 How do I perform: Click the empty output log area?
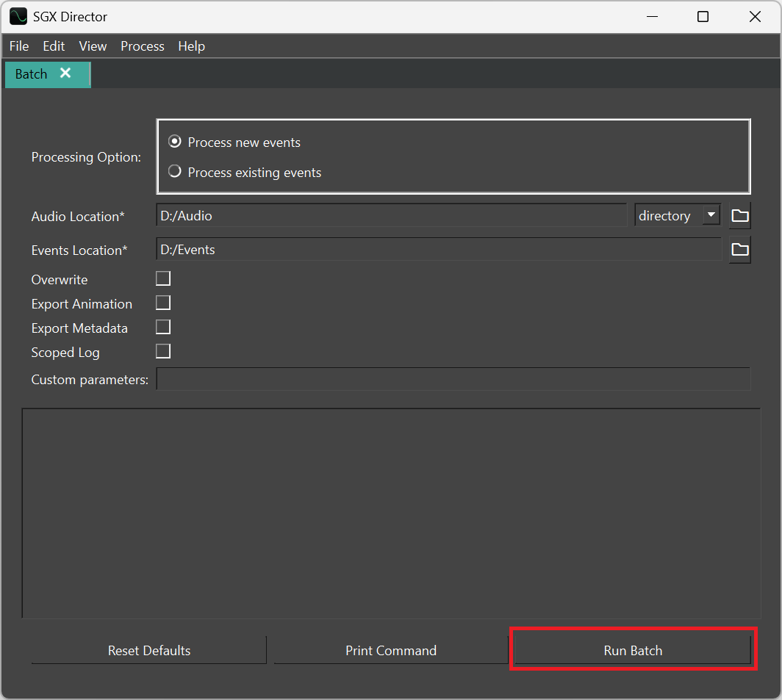tap(392, 513)
